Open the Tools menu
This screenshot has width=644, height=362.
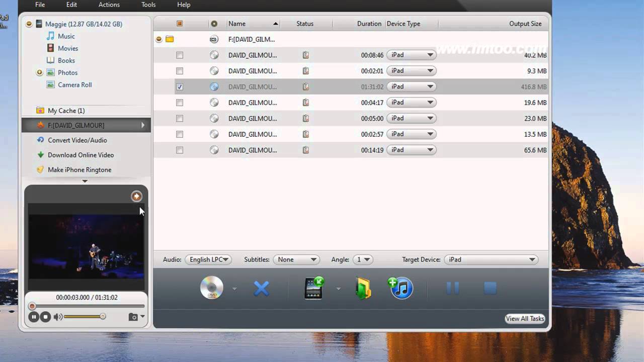pos(148,5)
